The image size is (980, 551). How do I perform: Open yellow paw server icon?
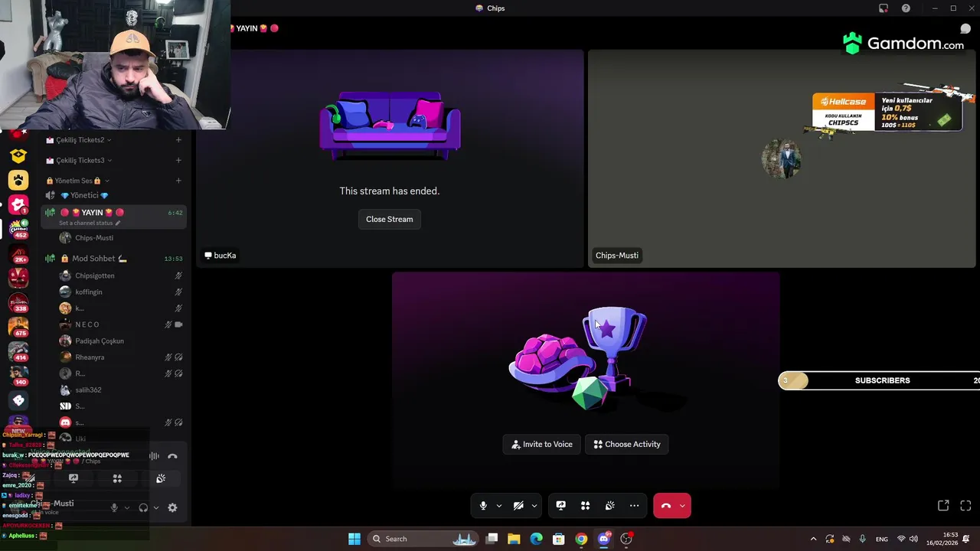point(18,180)
